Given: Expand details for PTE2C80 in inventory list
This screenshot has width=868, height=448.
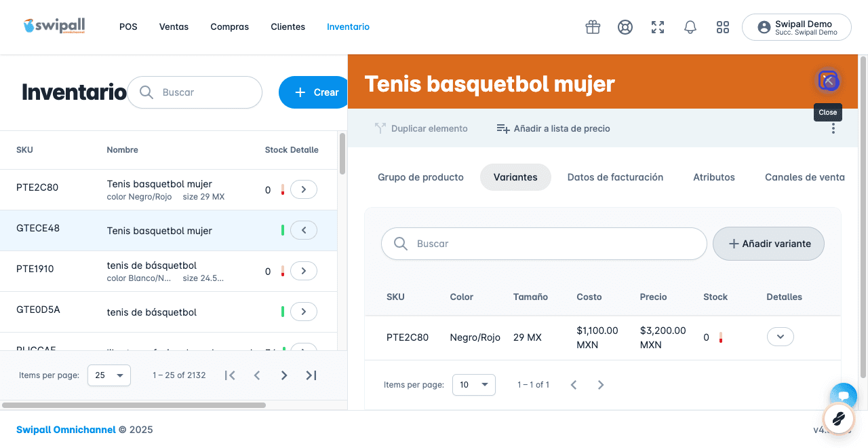Looking at the screenshot, I should tap(304, 189).
